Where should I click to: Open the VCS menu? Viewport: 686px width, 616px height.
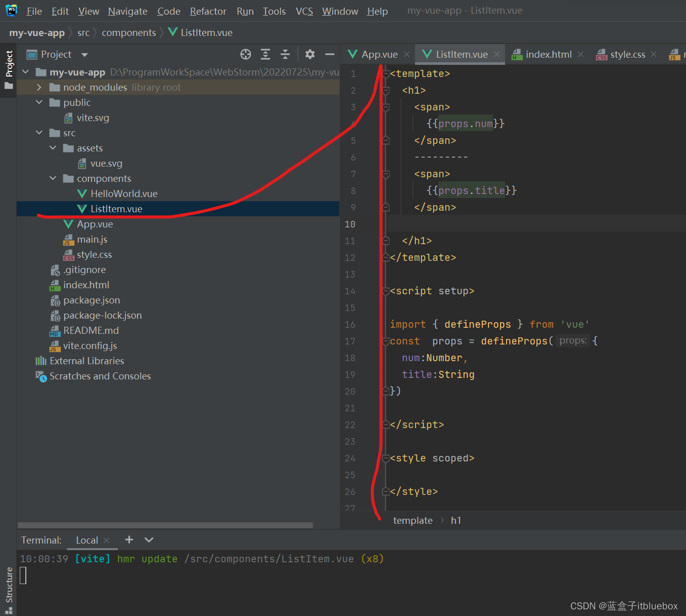(x=304, y=11)
